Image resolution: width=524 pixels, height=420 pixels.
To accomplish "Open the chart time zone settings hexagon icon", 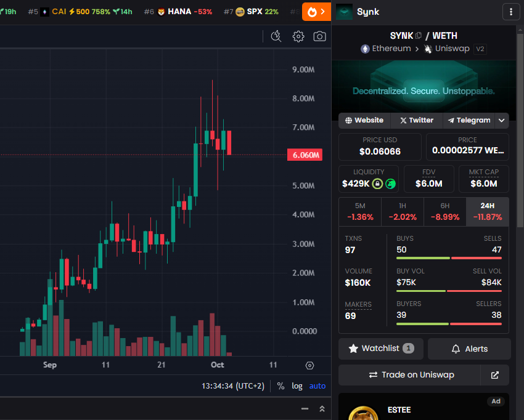I will [x=309, y=365].
